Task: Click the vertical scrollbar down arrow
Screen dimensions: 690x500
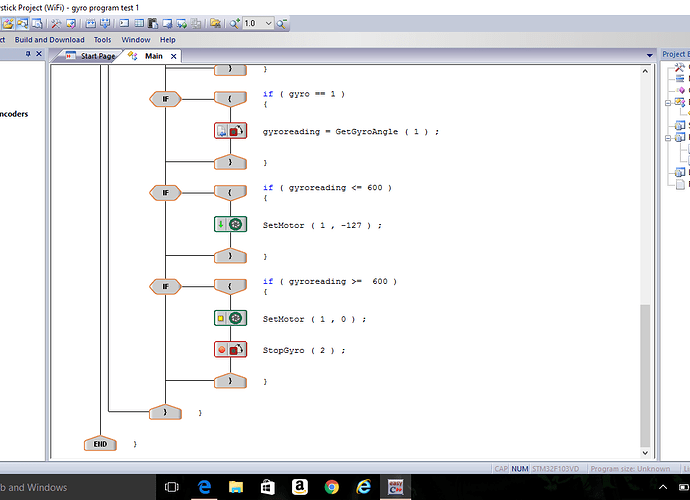Action: (645, 453)
